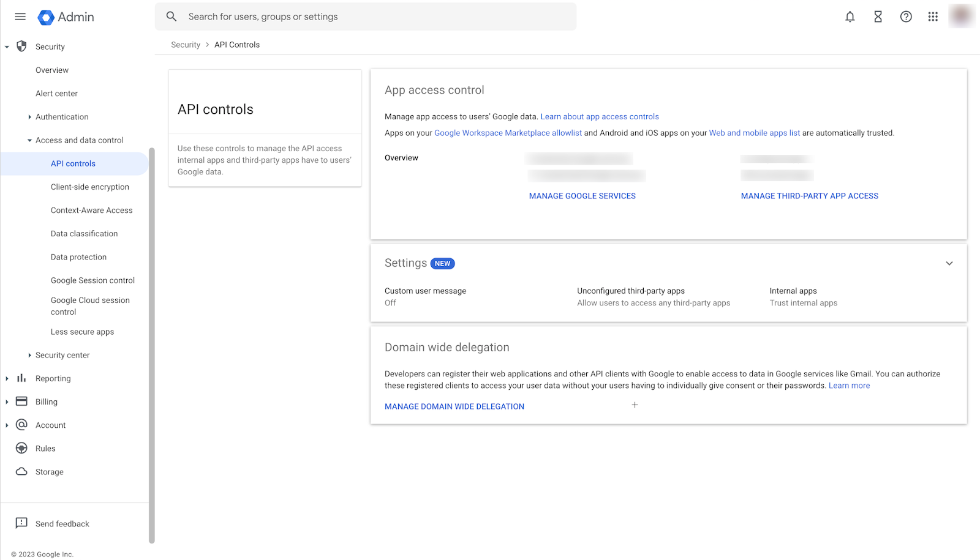The height and width of the screenshot is (560, 980).
Task: Click the Google Admin logo
Action: pyautogui.click(x=66, y=17)
